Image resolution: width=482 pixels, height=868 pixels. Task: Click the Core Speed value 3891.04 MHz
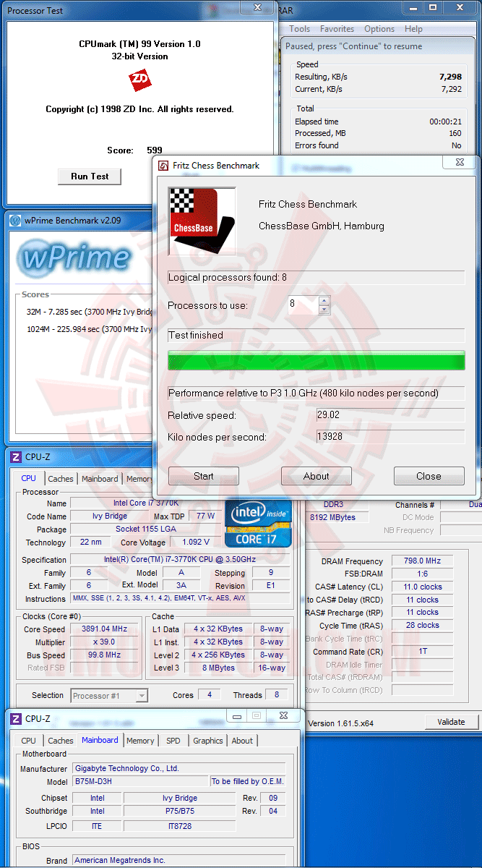coord(103,629)
